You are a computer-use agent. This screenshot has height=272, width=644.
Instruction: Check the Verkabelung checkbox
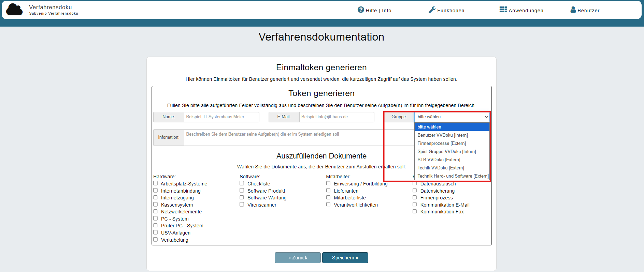click(156, 240)
